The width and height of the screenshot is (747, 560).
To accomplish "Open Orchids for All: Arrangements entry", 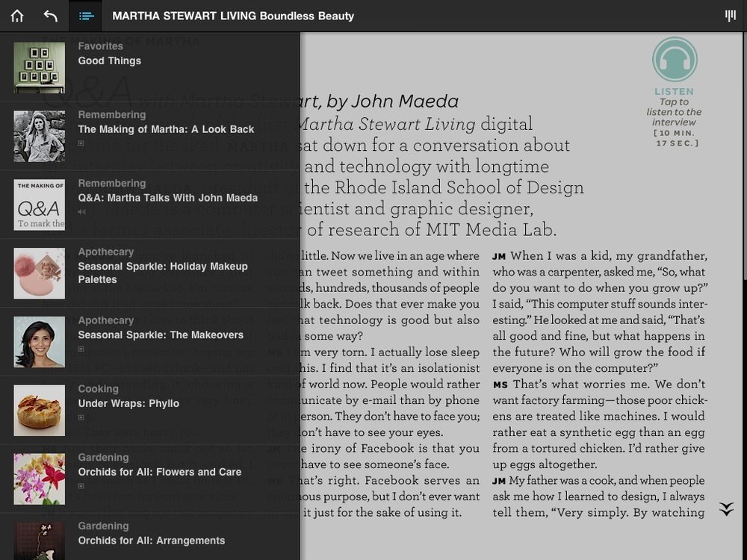I will click(x=151, y=540).
